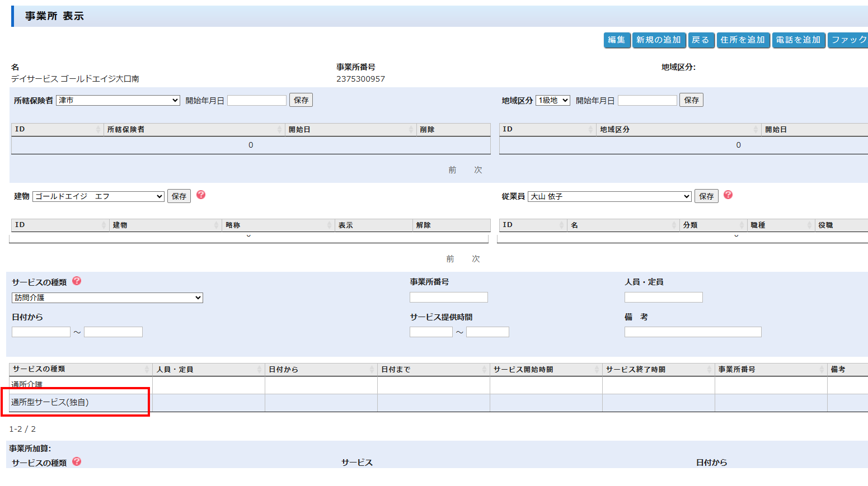Screen dimensions: 868x486
Task: Open the 所轄保険者 dropdown showing 津市
Action: pos(118,101)
